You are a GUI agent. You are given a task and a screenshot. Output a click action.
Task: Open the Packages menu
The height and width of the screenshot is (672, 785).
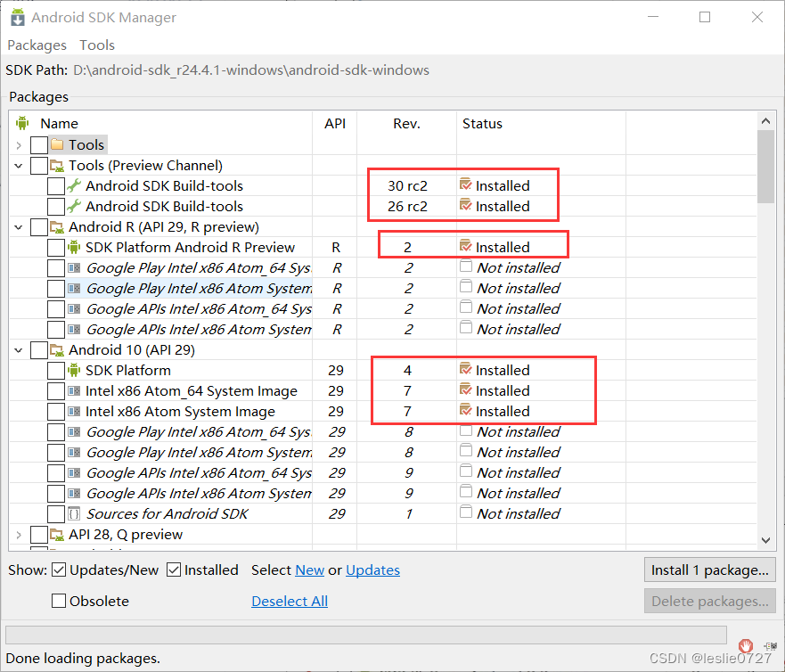[x=37, y=45]
